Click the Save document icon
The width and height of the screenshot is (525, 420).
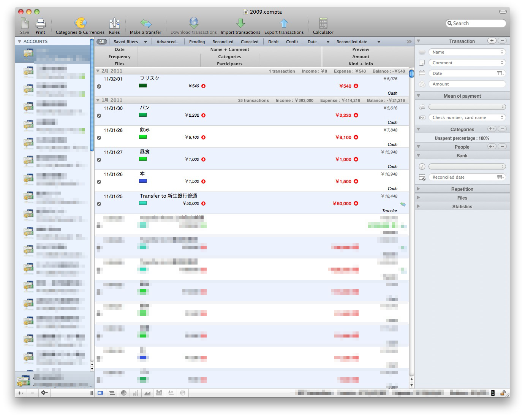[25, 24]
